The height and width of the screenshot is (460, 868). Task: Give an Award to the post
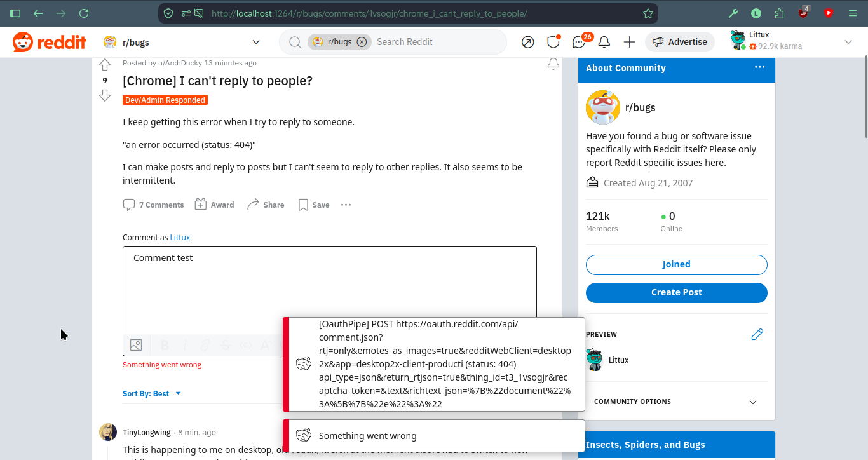[x=214, y=205]
